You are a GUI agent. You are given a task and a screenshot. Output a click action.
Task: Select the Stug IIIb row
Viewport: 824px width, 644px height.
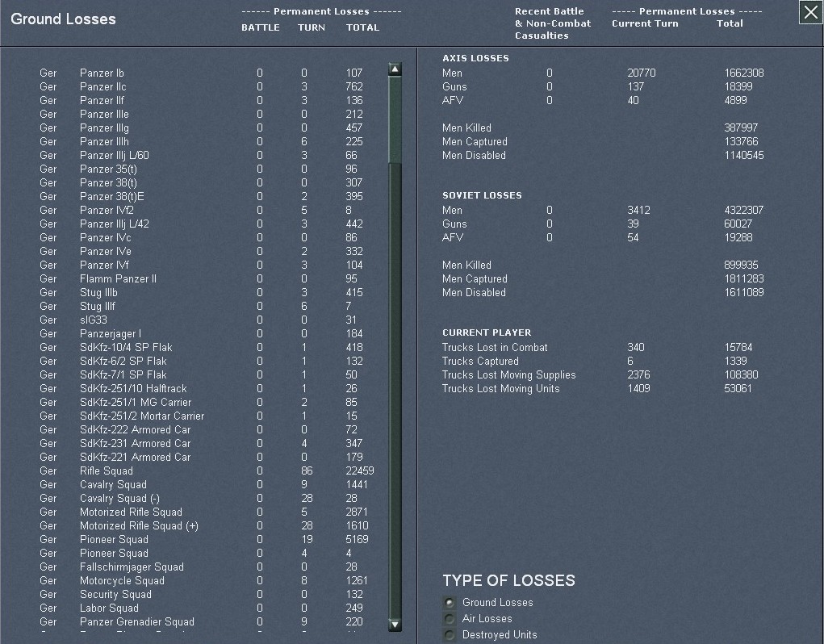(98, 293)
